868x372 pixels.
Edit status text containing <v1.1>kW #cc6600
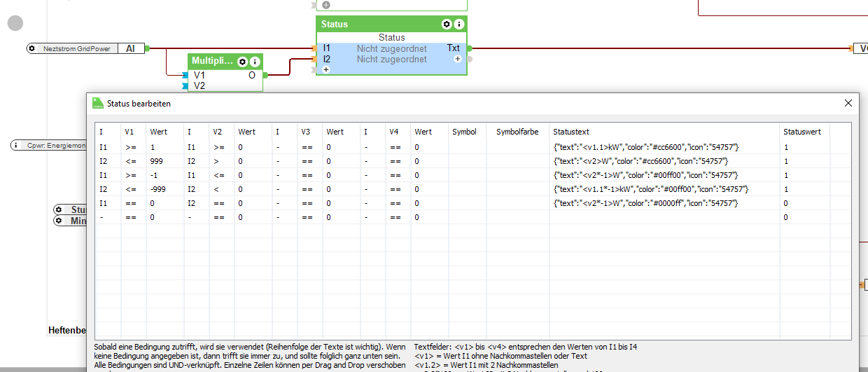click(x=664, y=147)
